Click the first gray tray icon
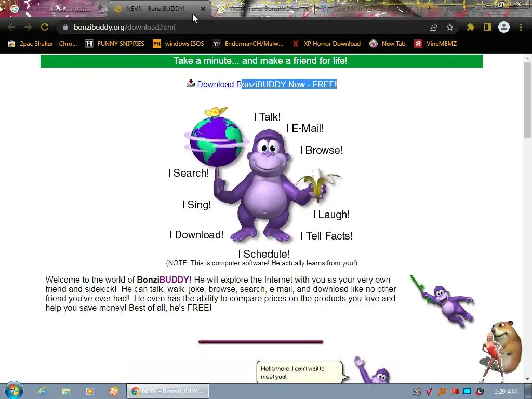 point(417,392)
